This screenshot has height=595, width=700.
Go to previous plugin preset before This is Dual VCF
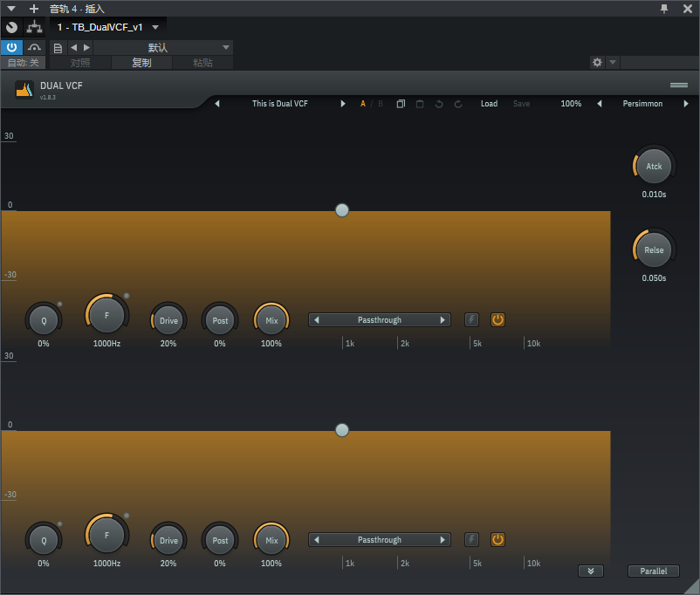point(217,104)
